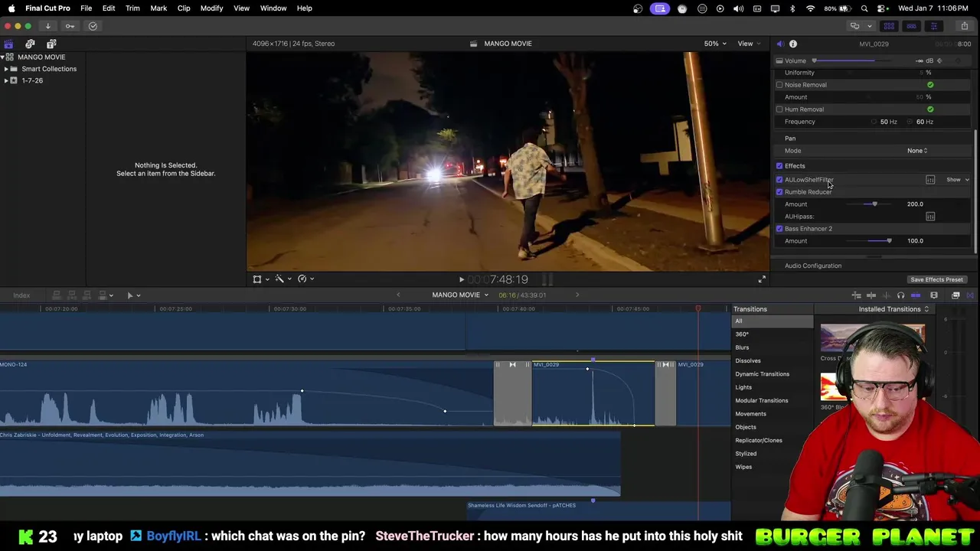980x551 pixels.
Task: Toggle snapping in the timeline
Action: 916,295
